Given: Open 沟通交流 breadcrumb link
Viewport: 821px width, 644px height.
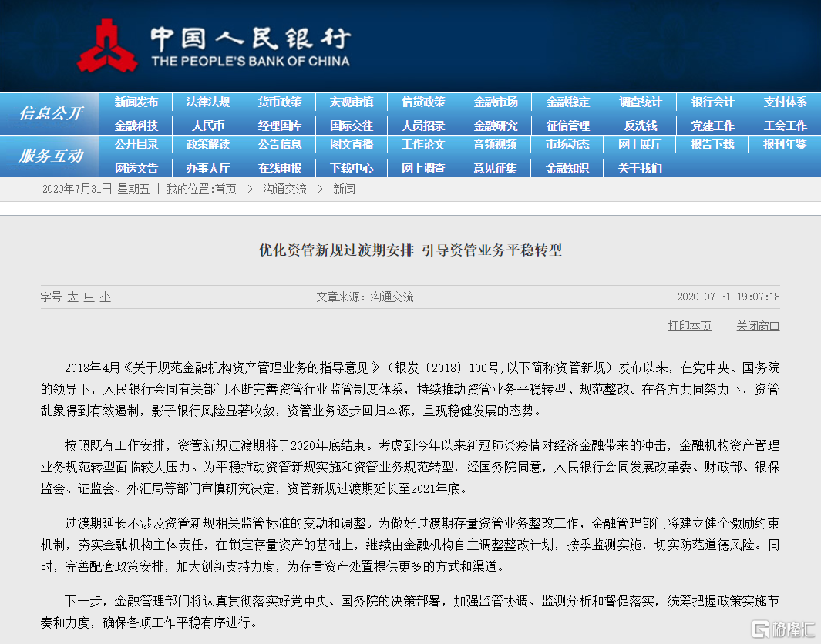Looking at the screenshot, I should pos(284,190).
